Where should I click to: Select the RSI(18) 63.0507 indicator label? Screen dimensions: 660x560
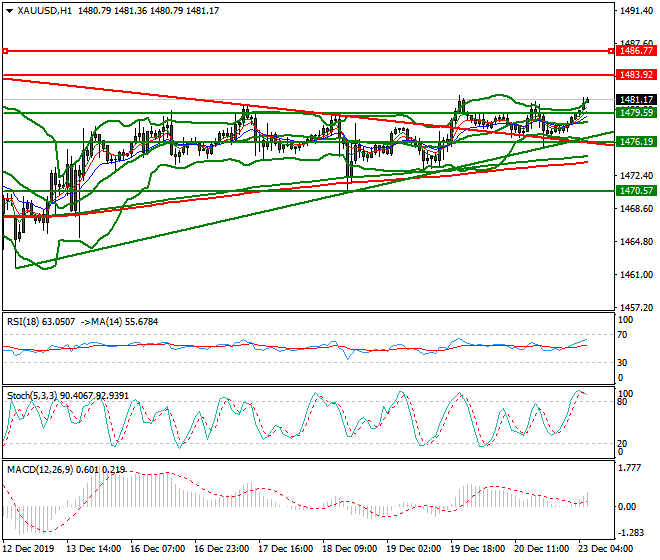coord(41,322)
